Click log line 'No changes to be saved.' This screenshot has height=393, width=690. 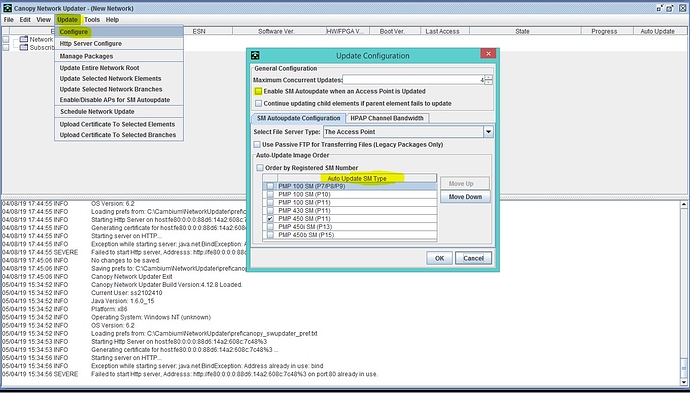click(x=124, y=261)
